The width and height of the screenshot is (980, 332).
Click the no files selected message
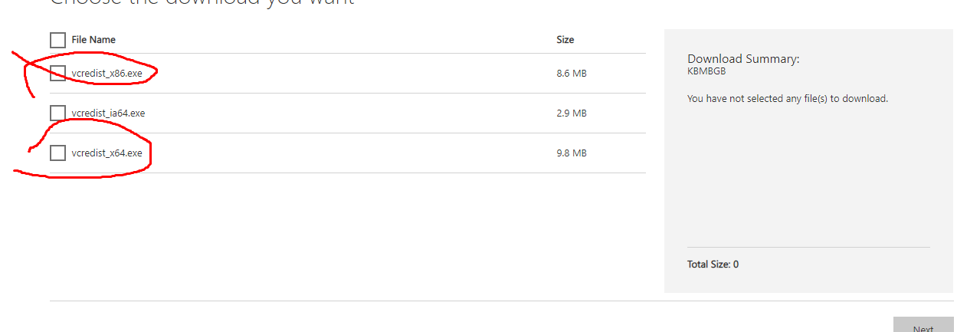787,99
